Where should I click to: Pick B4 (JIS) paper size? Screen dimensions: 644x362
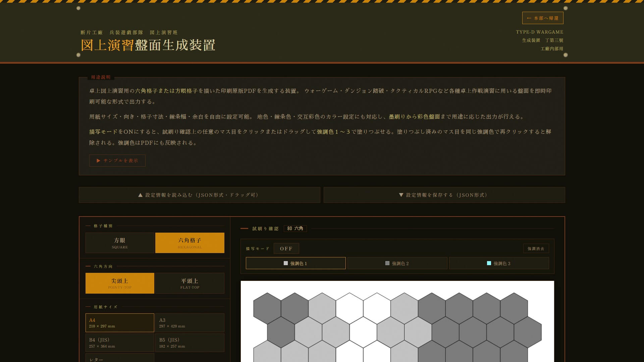(x=120, y=343)
